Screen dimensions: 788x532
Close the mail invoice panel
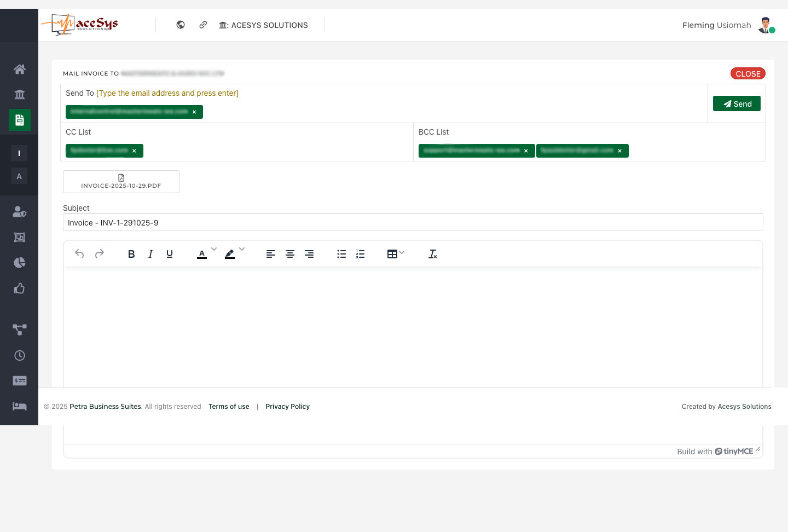748,74
